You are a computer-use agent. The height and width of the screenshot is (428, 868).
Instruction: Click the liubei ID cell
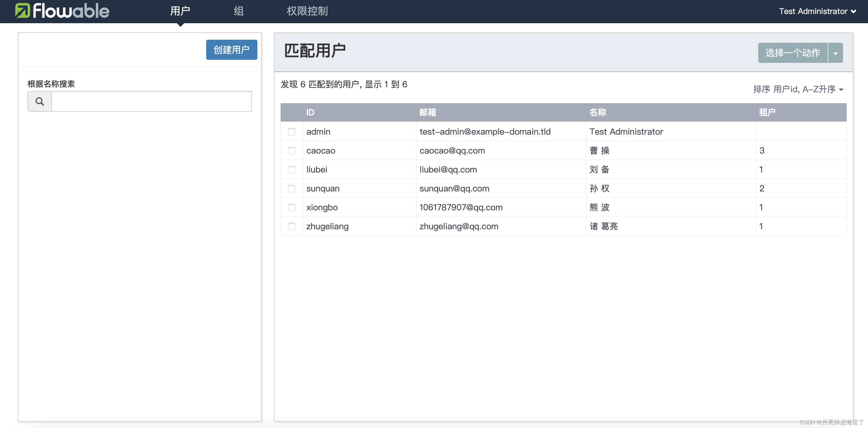359,169
